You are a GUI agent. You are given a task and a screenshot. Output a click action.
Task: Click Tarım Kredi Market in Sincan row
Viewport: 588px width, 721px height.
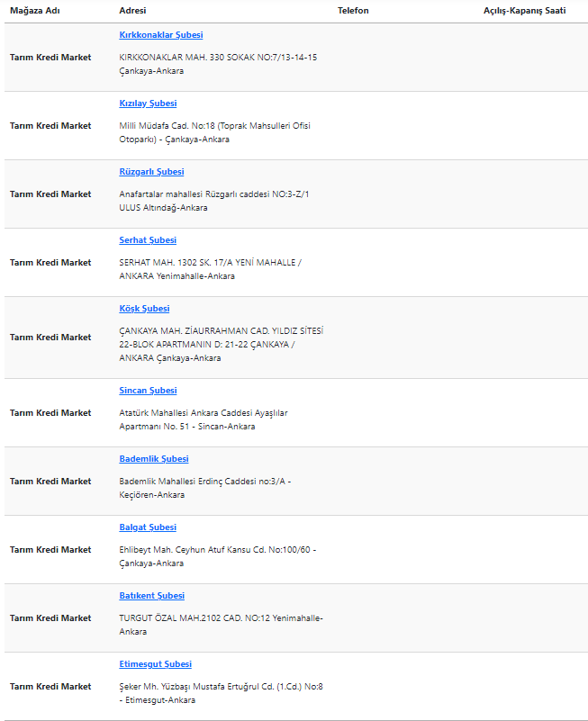50,413
